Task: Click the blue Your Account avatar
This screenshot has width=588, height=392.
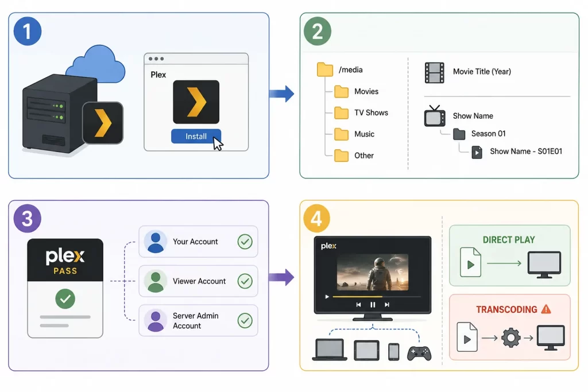Action: 156,242
